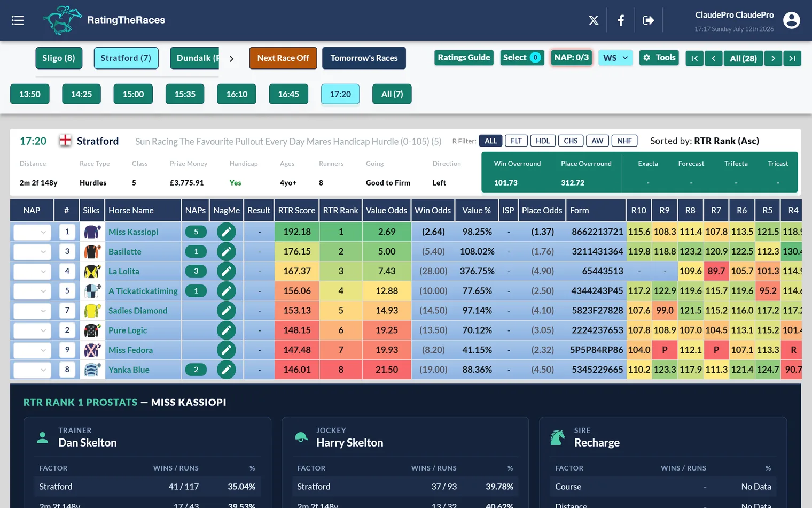Edit NagMe for Miss Kassiopi
The image size is (812, 508).
coord(227,232)
